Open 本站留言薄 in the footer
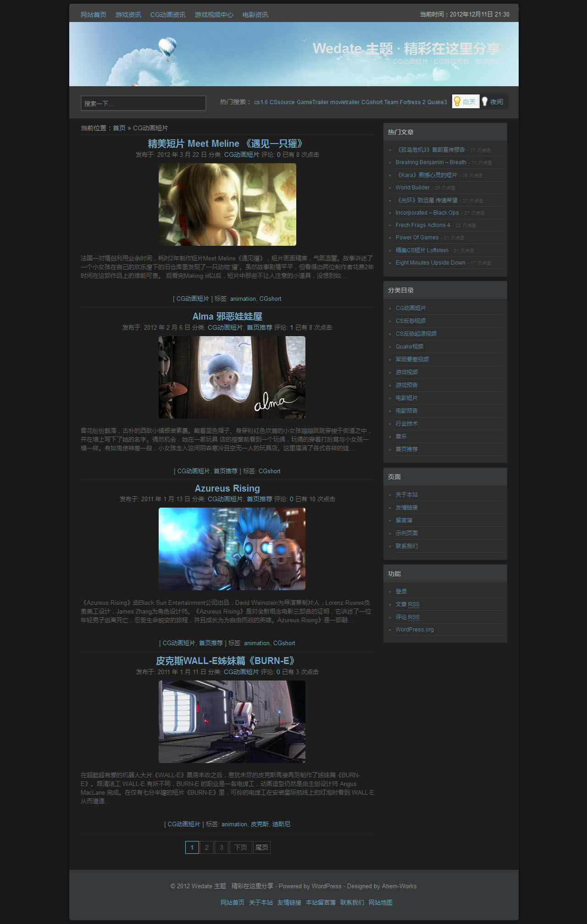The width and height of the screenshot is (587, 924). click(321, 902)
